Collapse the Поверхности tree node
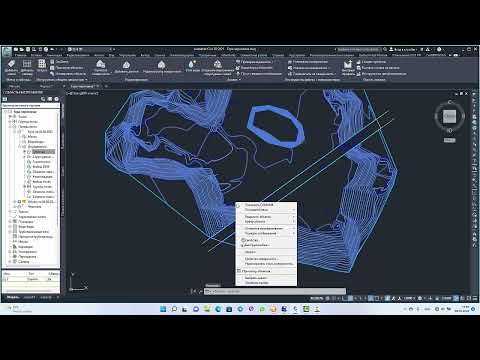 click(x=10, y=127)
